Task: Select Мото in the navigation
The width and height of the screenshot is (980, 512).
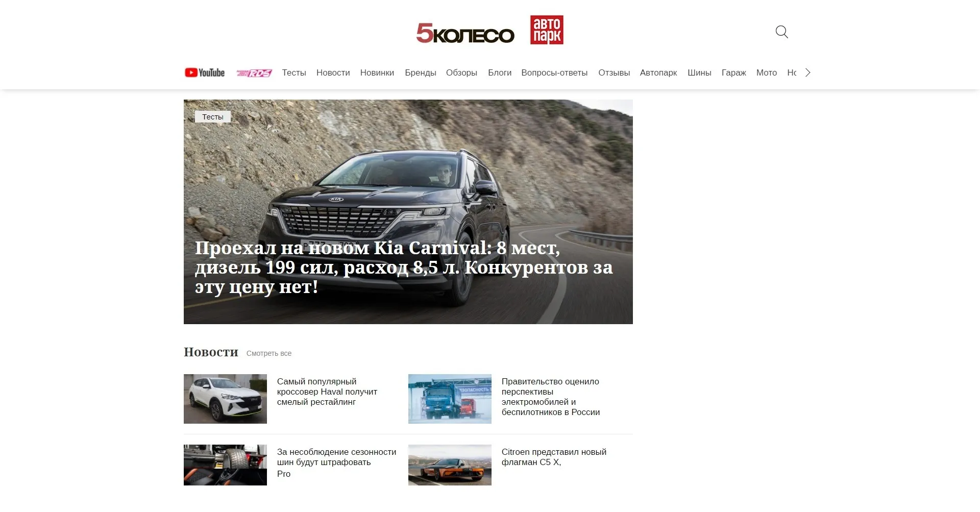Action: pyautogui.click(x=767, y=72)
